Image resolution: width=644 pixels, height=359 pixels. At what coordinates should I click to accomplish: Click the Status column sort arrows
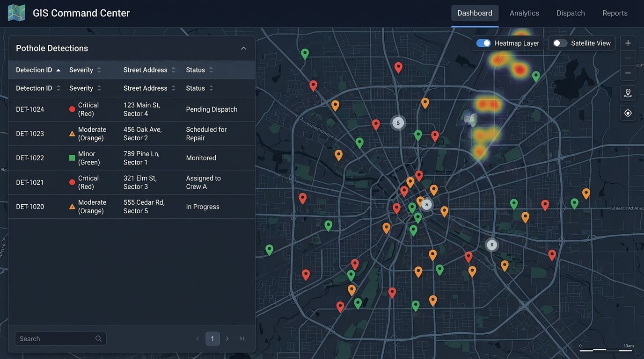pyautogui.click(x=212, y=69)
